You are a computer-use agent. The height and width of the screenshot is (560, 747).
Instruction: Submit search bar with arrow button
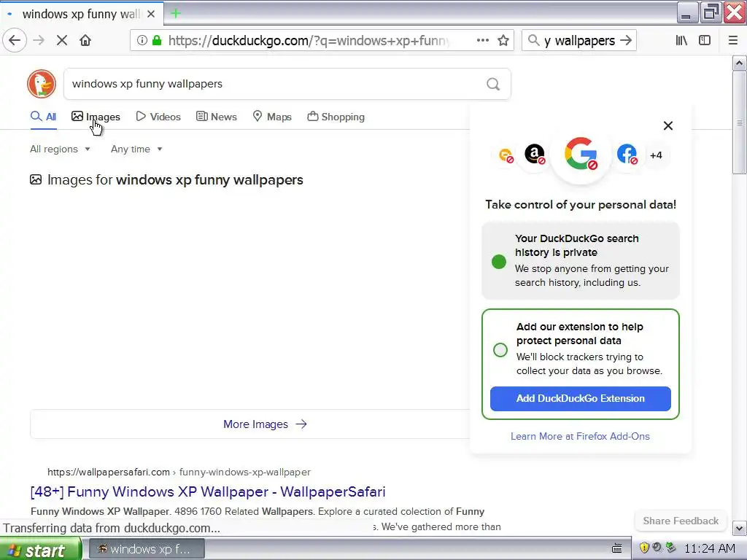pos(626,41)
